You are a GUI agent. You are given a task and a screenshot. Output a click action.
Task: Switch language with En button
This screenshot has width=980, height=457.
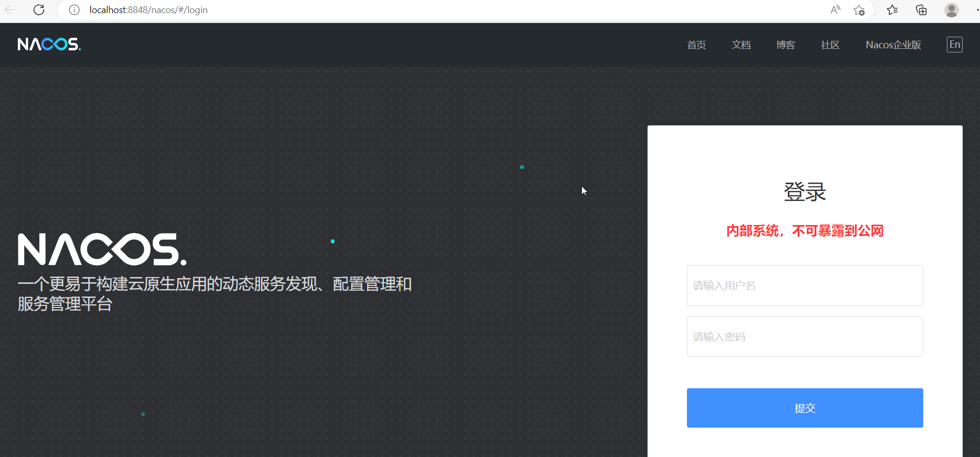tap(955, 45)
